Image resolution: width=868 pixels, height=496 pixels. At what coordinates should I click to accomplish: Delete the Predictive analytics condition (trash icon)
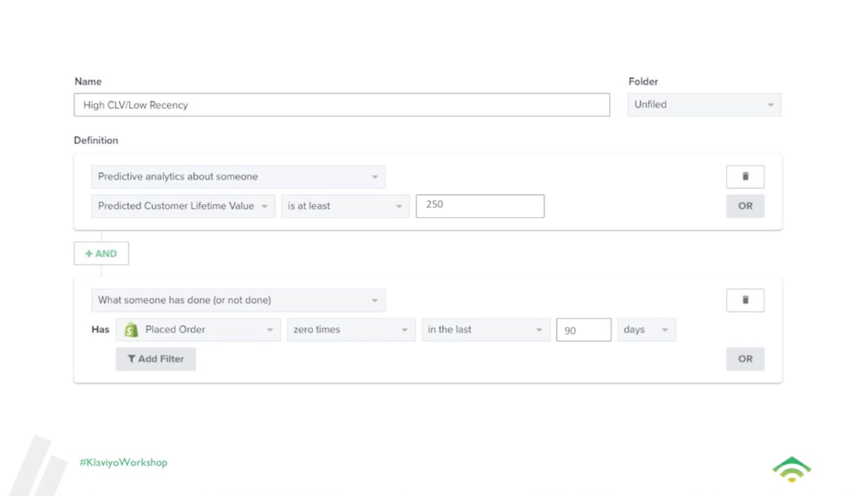745,177
